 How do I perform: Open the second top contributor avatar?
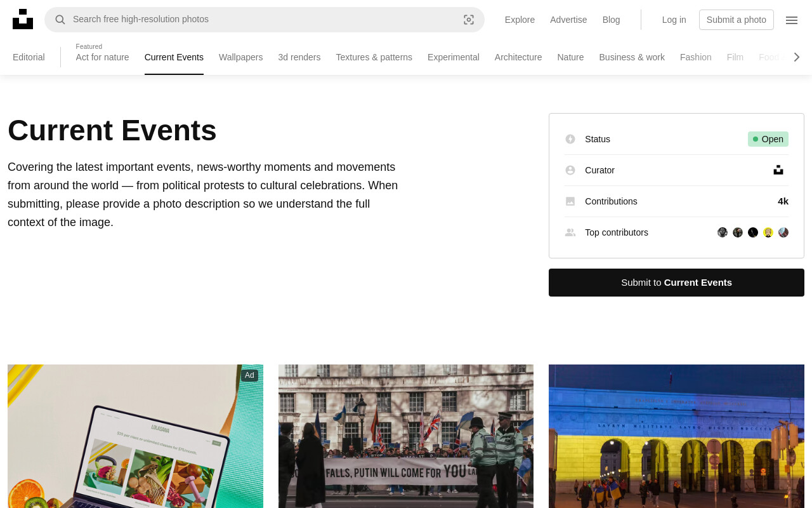click(738, 232)
